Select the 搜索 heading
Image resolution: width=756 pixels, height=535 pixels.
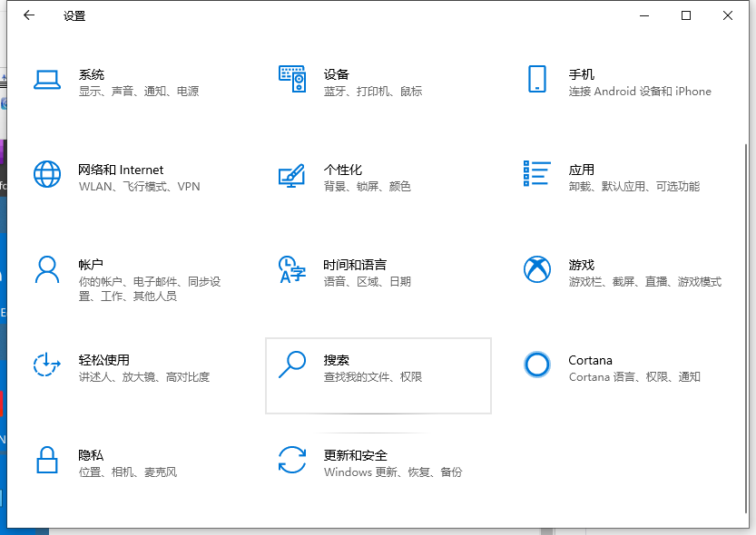[336, 360]
